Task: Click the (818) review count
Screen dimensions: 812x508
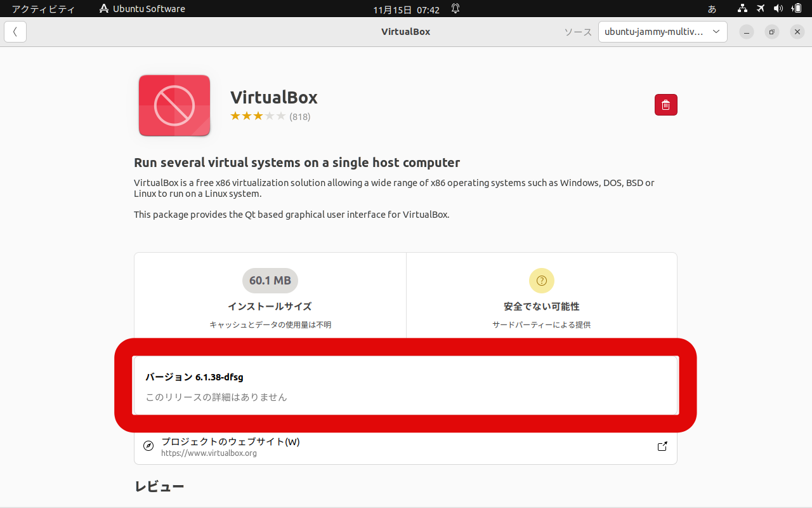Action: pyautogui.click(x=300, y=116)
